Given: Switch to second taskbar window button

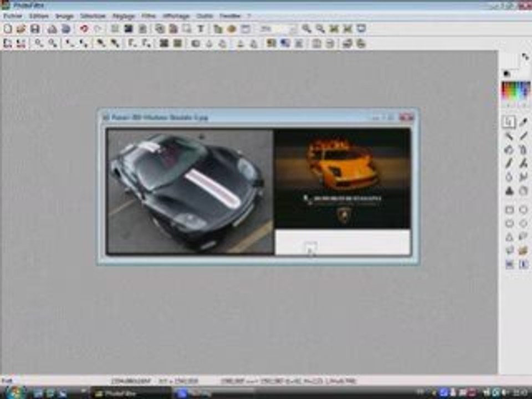Looking at the screenshot, I should click(213, 393).
